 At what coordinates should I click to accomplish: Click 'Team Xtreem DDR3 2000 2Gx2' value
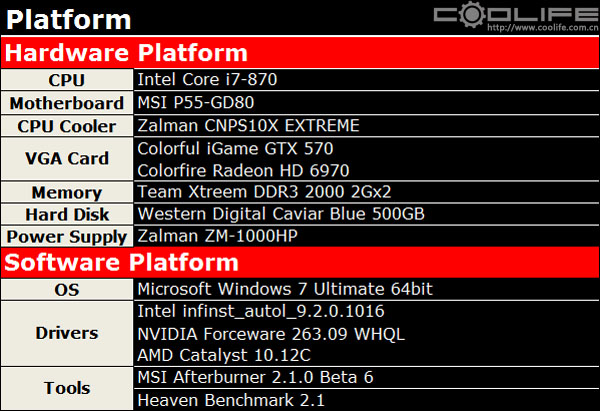click(264, 191)
